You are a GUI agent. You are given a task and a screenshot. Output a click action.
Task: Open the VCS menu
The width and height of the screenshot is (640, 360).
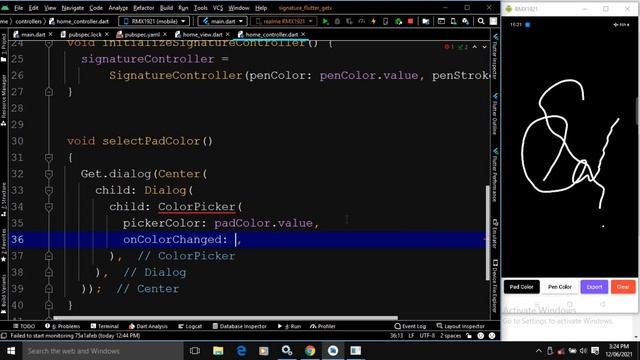coord(218,8)
